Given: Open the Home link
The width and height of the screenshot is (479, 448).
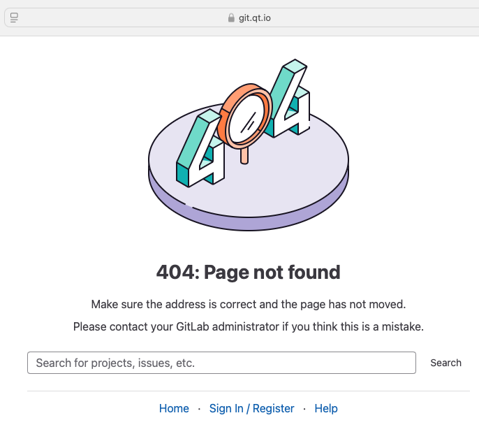Looking at the screenshot, I should tap(174, 408).
